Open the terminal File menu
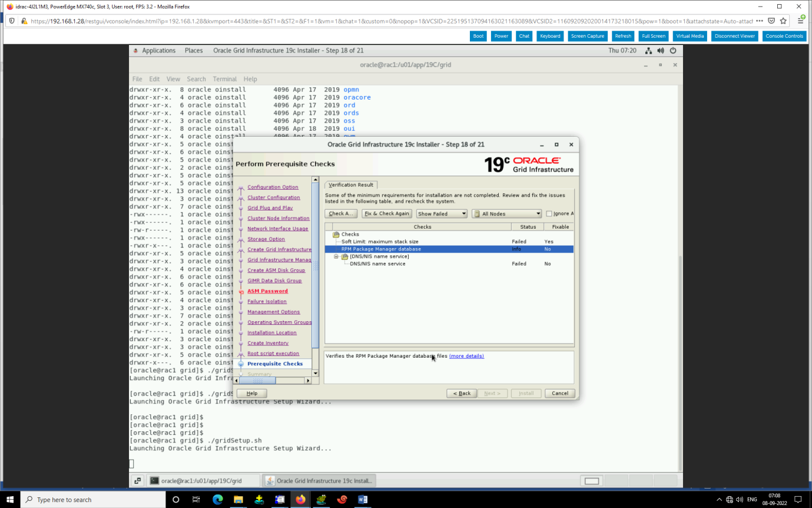This screenshot has width=812, height=508. [x=137, y=79]
